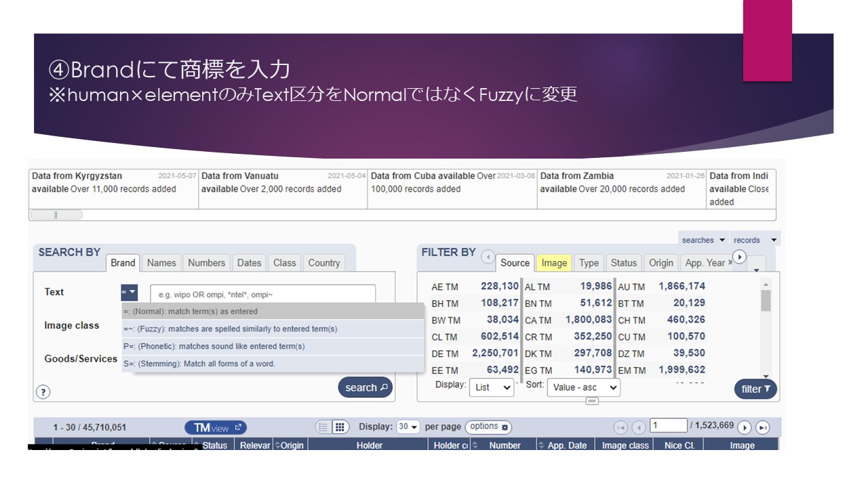868x488 pixels.
Task: Select the Source filter tab
Action: pyautogui.click(x=515, y=263)
